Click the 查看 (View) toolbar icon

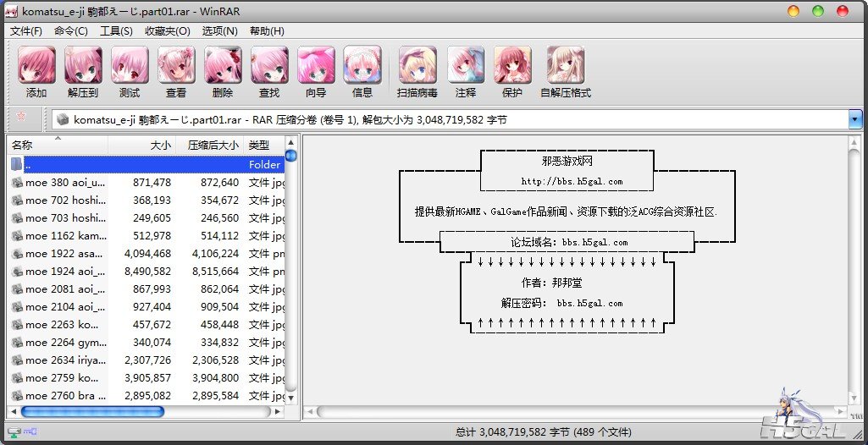pos(176,65)
